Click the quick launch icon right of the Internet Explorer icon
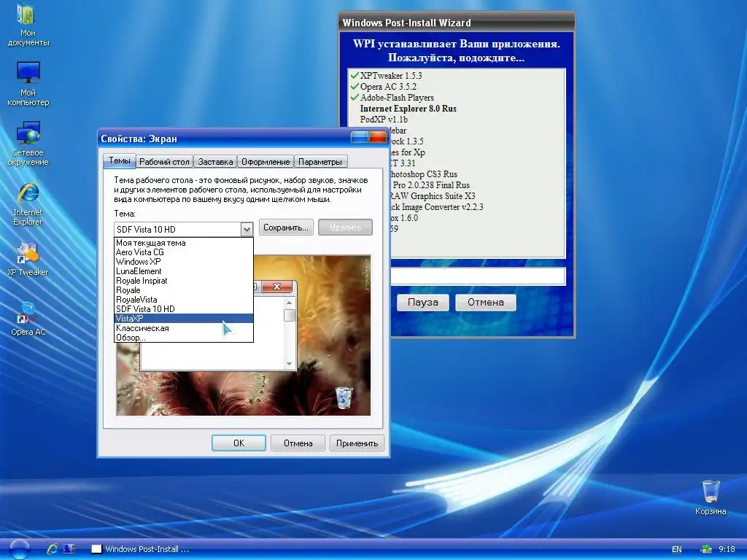This screenshot has height=560, width=747. [x=69, y=549]
